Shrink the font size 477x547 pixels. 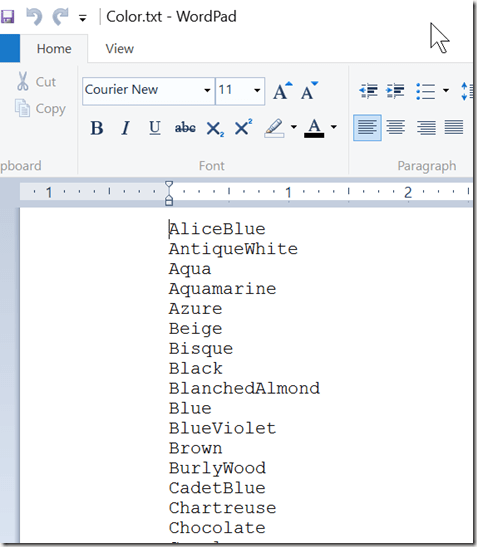coord(309,91)
